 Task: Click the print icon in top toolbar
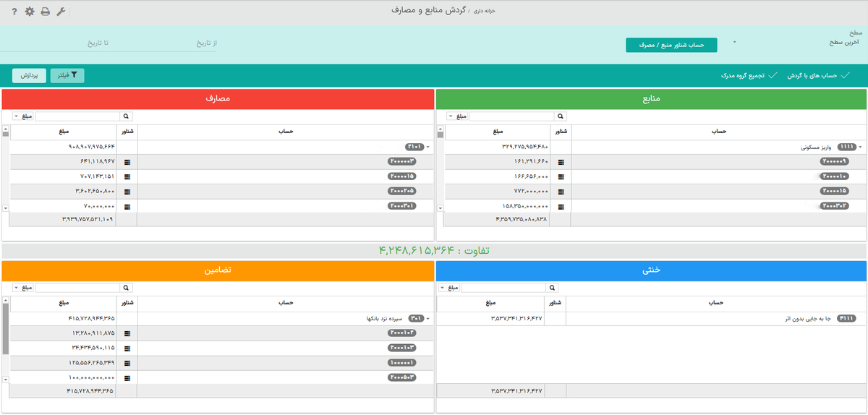pyautogui.click(x=45, y=12)
